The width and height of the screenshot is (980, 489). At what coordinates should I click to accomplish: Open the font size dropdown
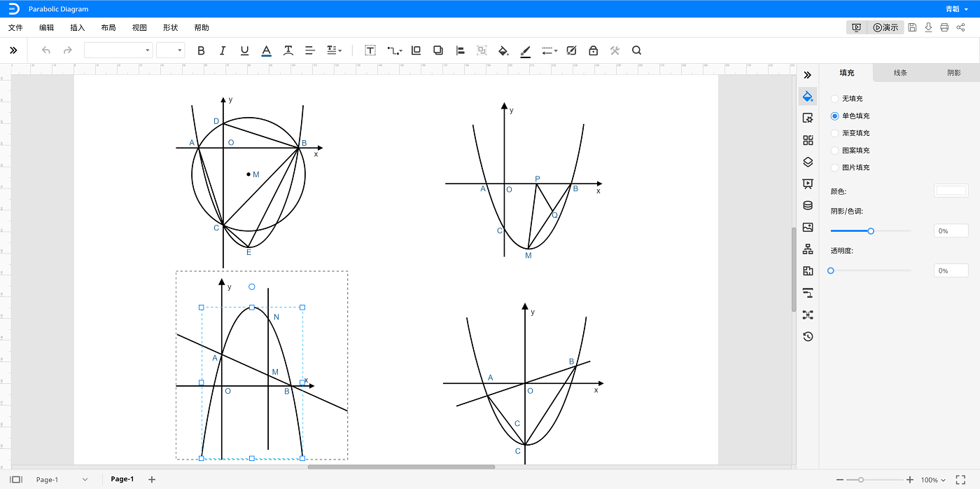tap(170, 50)
